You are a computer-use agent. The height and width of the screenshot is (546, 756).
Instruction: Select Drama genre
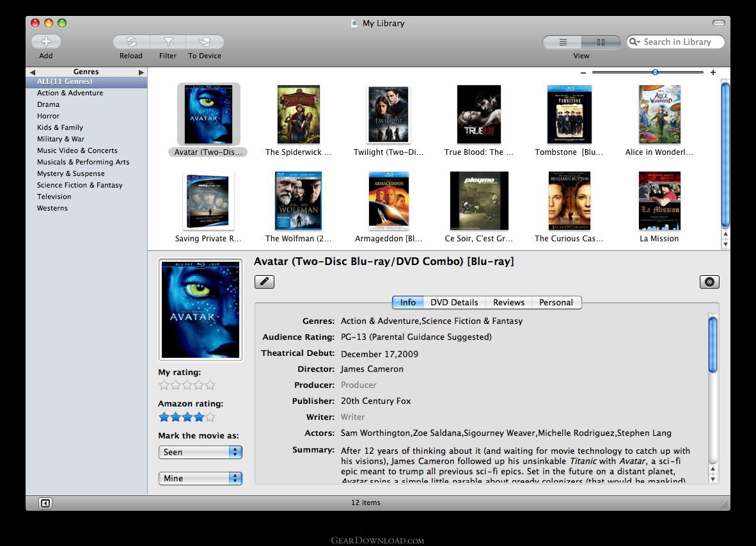[x=86, y=105]
